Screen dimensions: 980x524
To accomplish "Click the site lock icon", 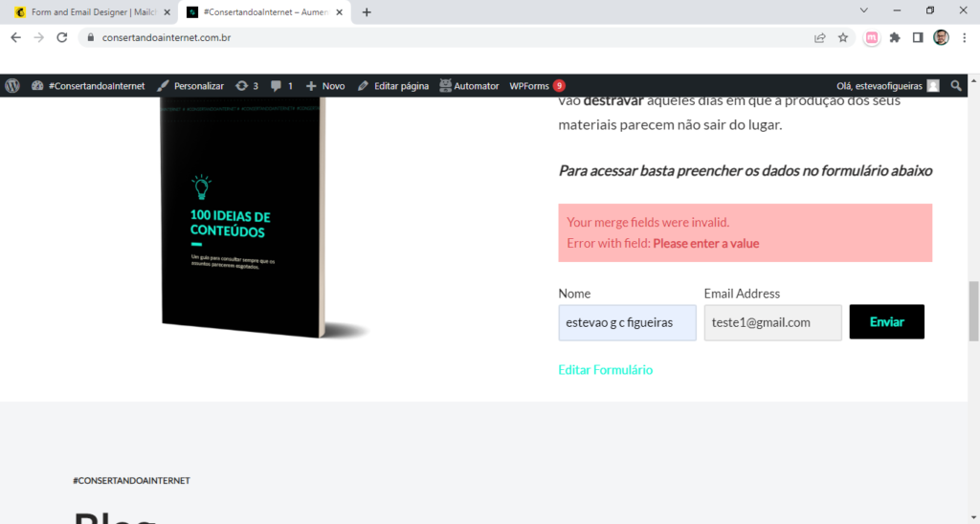I will coord(91,37).
